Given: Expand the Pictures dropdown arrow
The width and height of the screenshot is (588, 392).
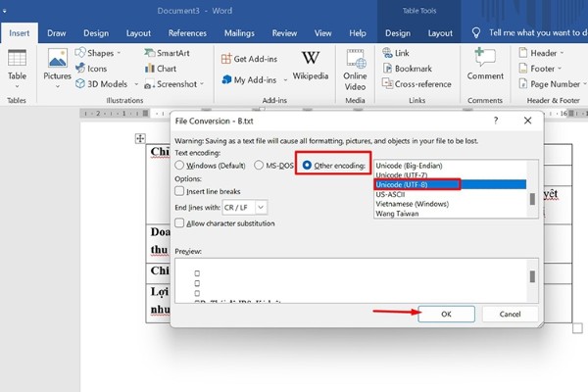Looking at the screenshot, I should 58,86.
